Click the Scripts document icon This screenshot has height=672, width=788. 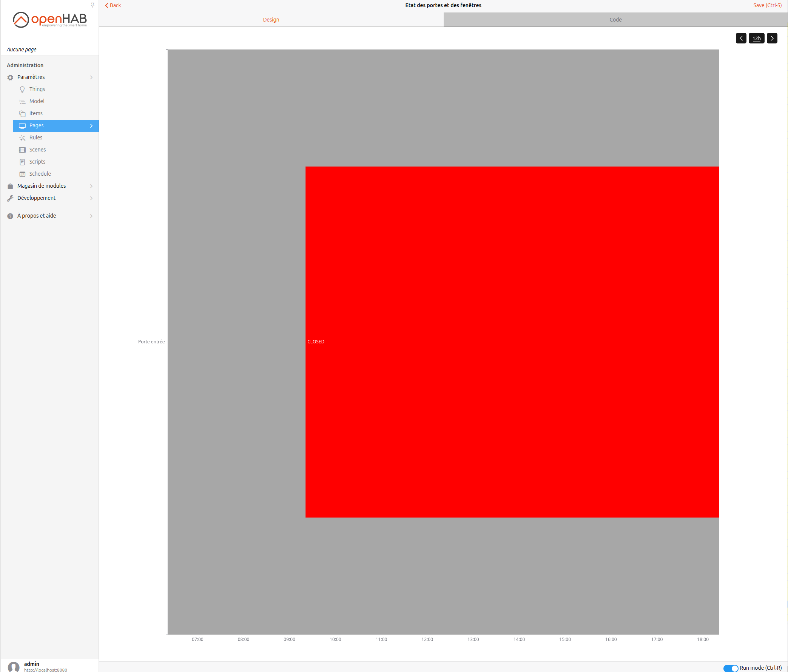pyautogui.click(x=22, y=162)
